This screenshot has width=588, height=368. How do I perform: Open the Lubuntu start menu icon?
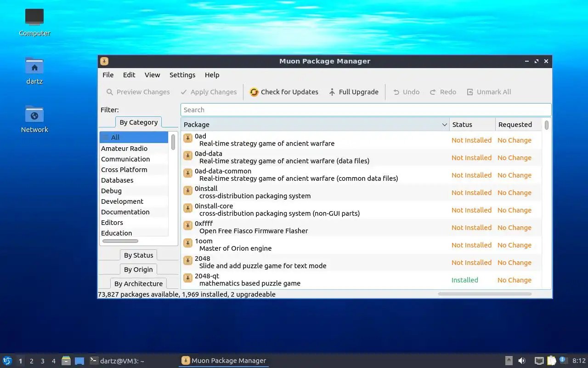tap(7, 361)
